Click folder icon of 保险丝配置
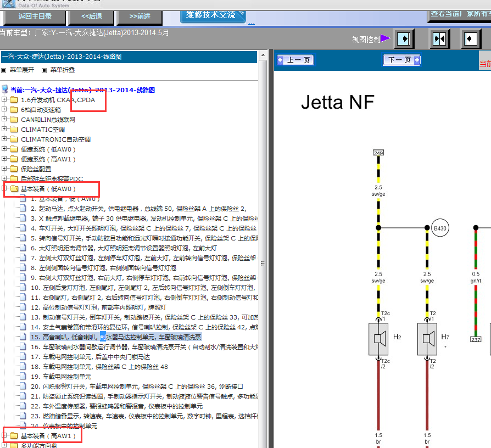 pos(14,169)
